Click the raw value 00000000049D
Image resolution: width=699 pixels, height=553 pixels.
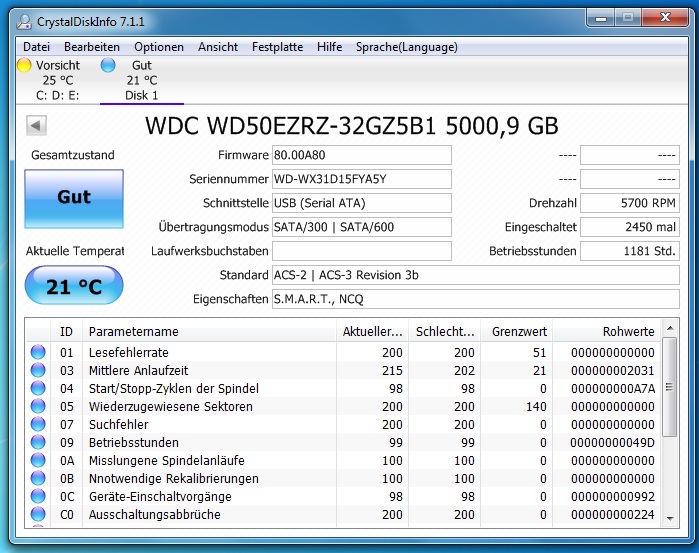[x=612, y=442]
